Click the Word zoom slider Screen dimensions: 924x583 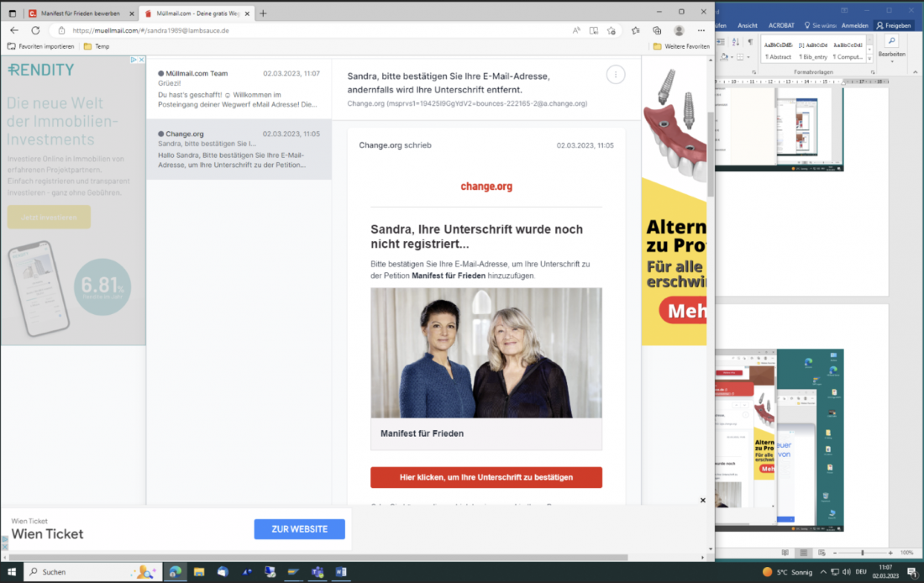pos(863,553)
